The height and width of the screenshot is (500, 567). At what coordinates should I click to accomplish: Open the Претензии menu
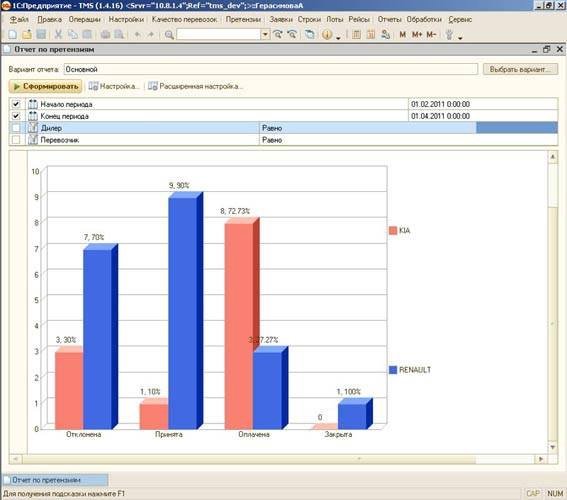click(243, 19)
